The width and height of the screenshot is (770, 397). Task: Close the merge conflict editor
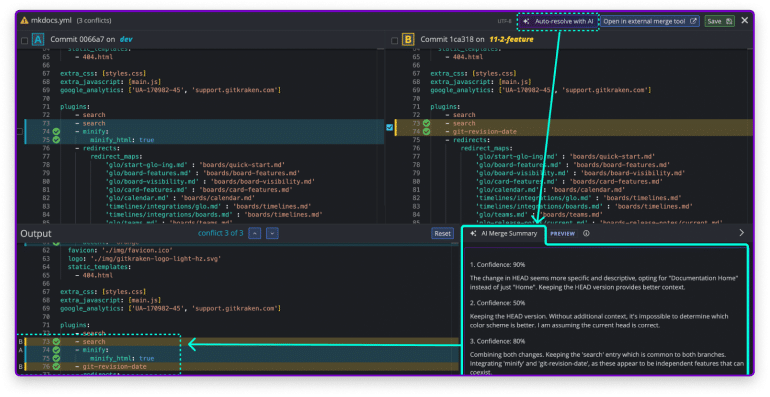pos(744,21)
